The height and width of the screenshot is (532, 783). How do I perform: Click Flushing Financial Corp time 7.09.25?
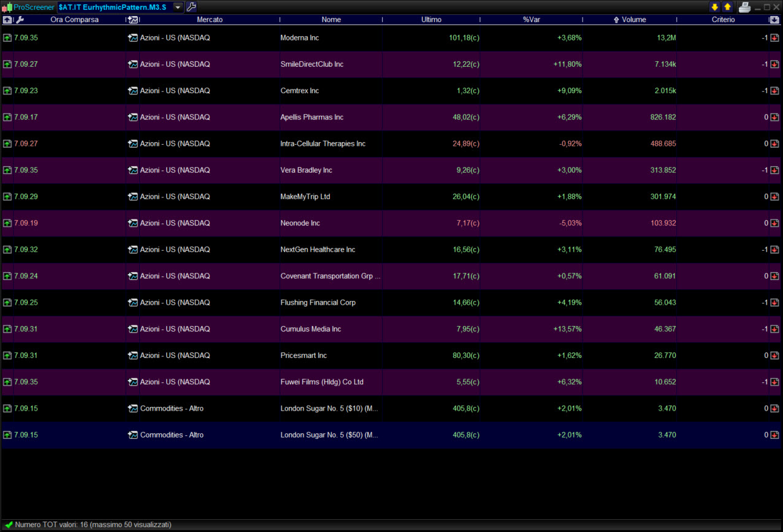[26, 302]
